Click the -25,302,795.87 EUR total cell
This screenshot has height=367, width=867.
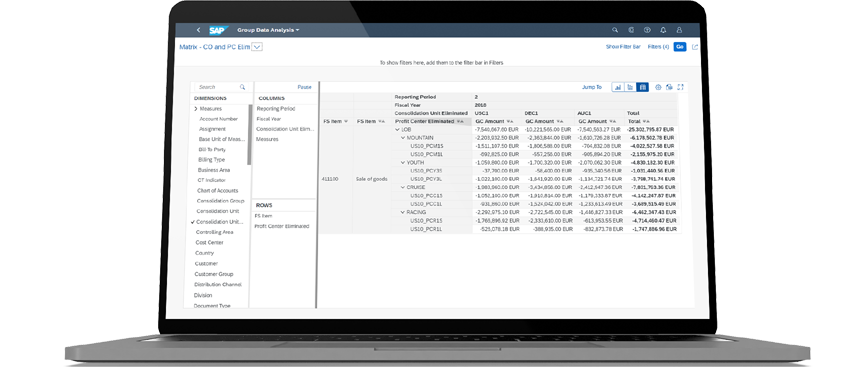tap(651, 129)
